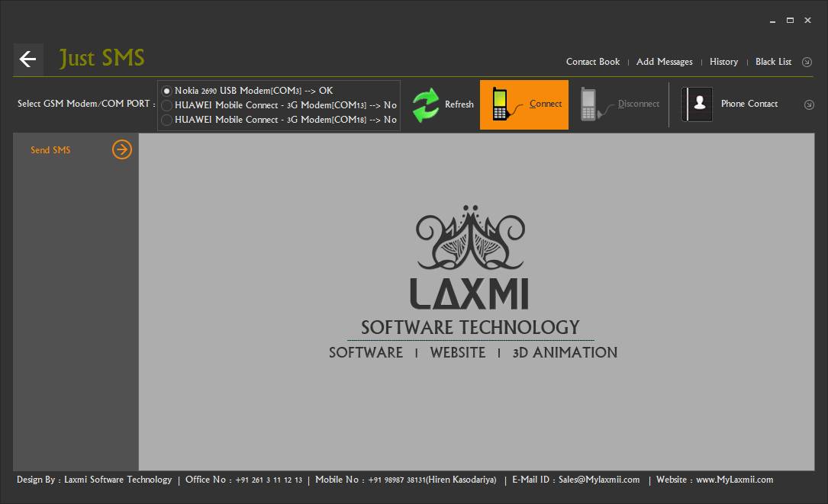Viewport: 828px width, 504px height.
Task: Click the www.MyLaxmii.com website link
Action: pos(735,480)
